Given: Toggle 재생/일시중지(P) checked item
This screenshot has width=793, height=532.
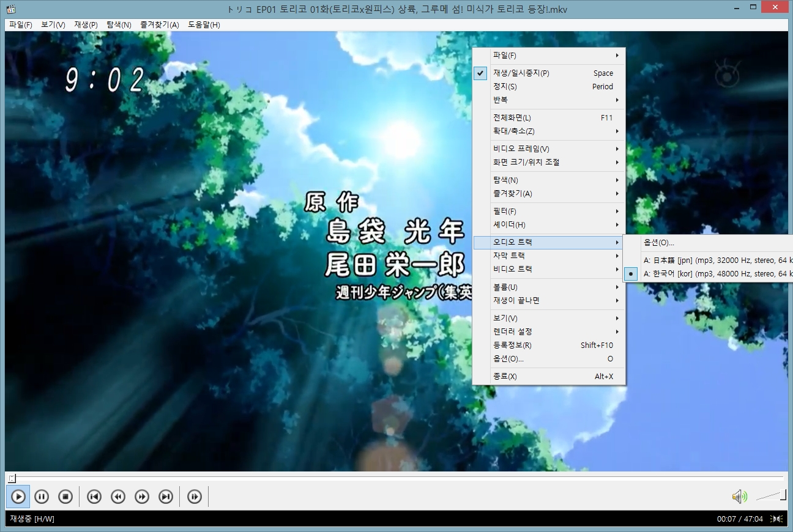Looking at the screenshot, I should (x=549, y=73).
